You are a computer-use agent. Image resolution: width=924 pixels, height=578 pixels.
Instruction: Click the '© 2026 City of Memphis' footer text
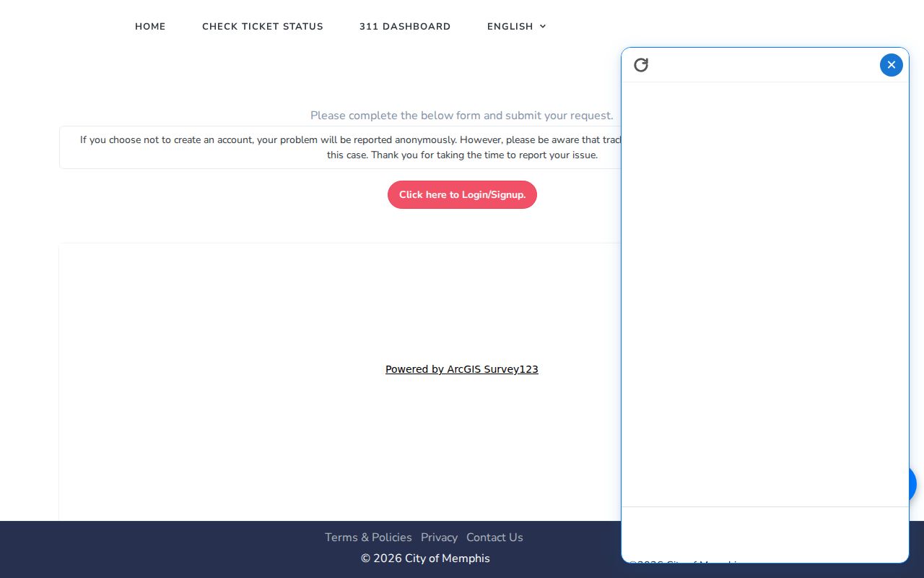click(425, 558)
